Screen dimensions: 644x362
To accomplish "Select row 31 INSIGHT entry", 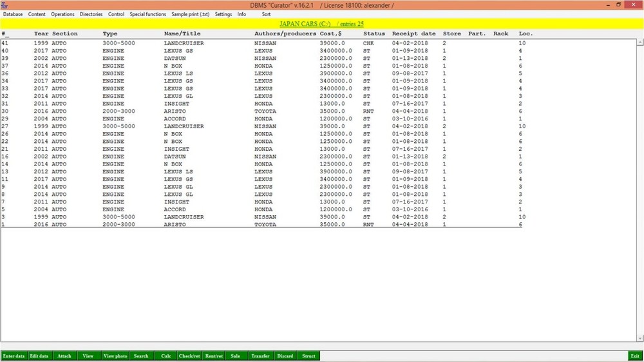I will pos(263,104).
